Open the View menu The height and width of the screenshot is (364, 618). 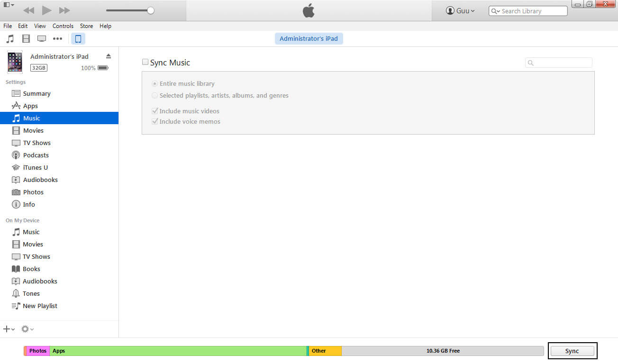point(40,26)
